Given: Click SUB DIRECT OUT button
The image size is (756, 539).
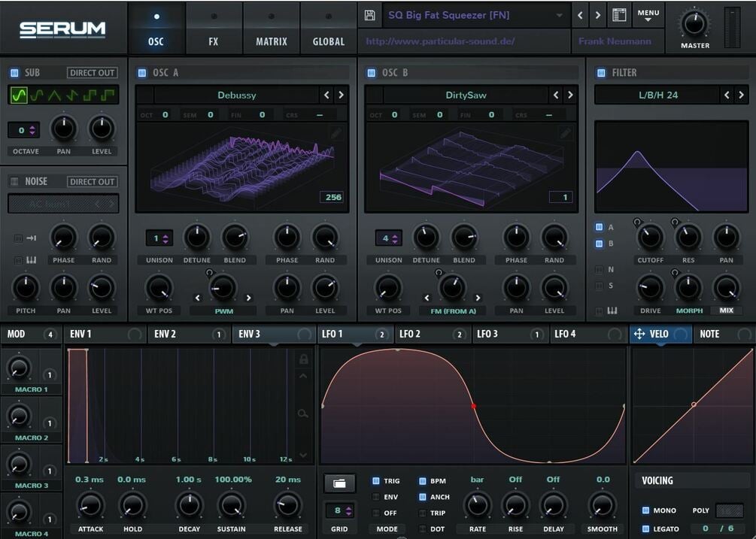Looking at the screenshot, I should (92, 73).
